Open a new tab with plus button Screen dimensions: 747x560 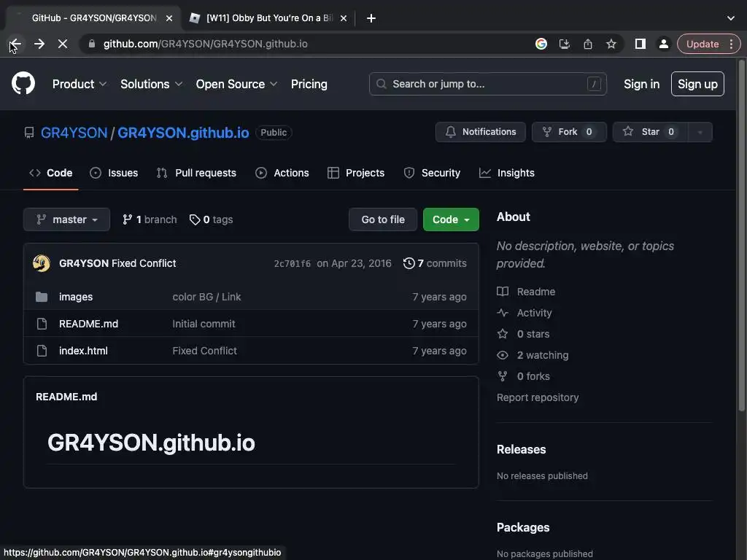coord(371,18)
